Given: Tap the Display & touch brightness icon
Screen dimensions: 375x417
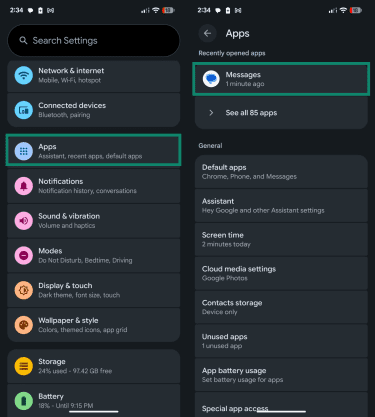Looking at the screenshot, I should tap(24, 290).
